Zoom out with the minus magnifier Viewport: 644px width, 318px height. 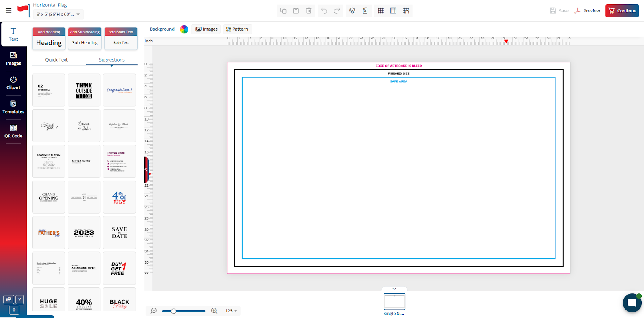[153, 311]
